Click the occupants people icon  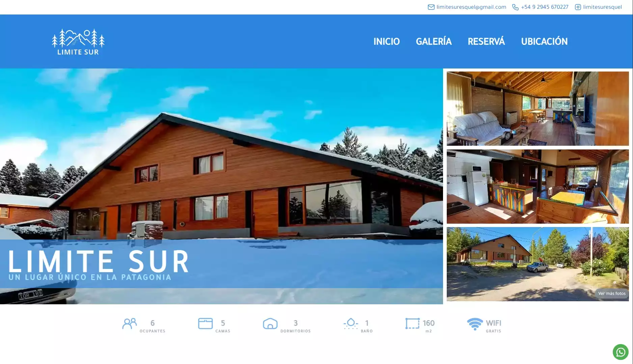tap(130, 324)
